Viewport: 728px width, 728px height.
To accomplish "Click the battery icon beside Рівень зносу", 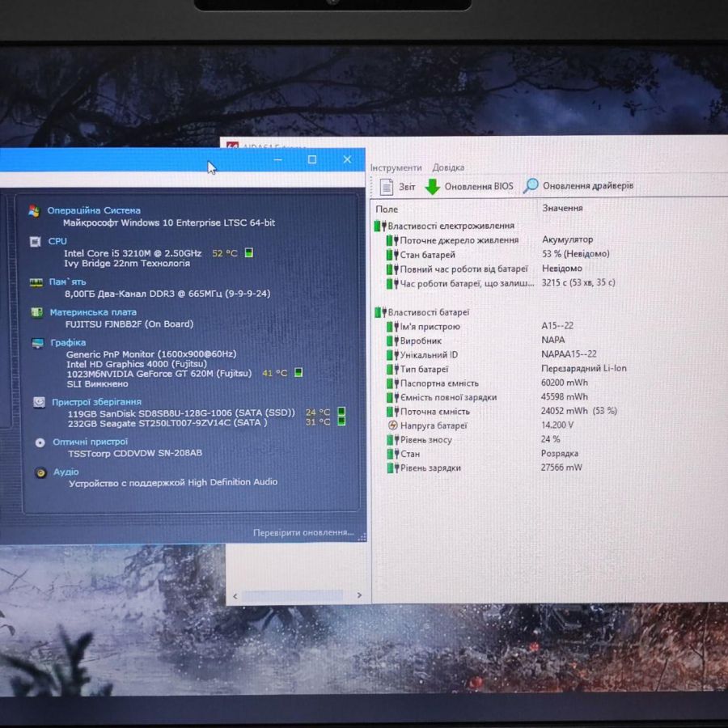I will 393,440.
